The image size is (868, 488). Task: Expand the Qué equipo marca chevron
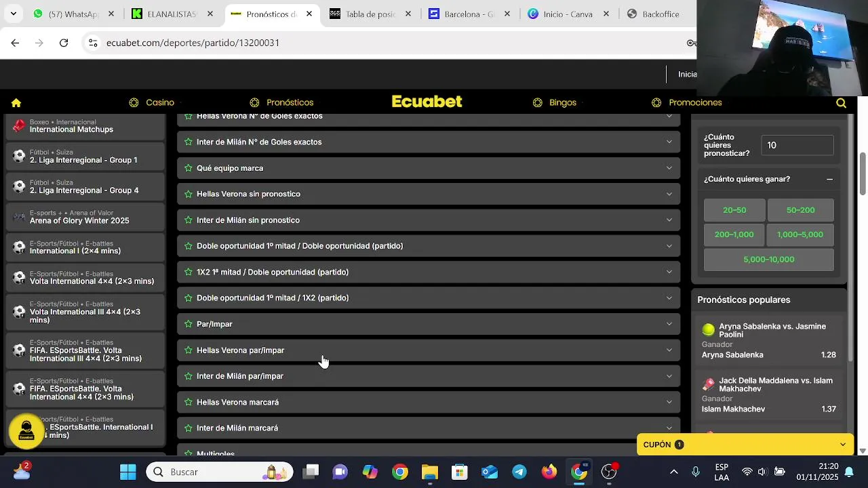pyautogui.click(x=669, y=168)
